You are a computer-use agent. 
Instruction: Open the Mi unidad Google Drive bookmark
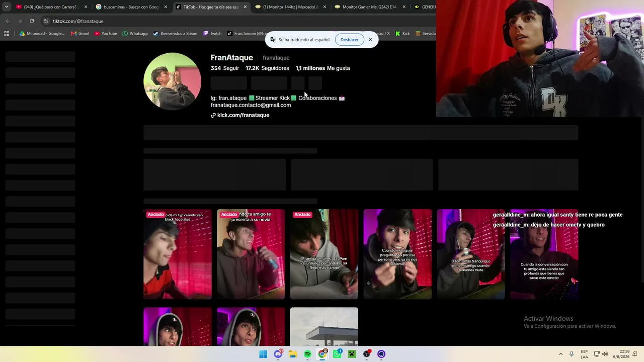tap(42, 34)
